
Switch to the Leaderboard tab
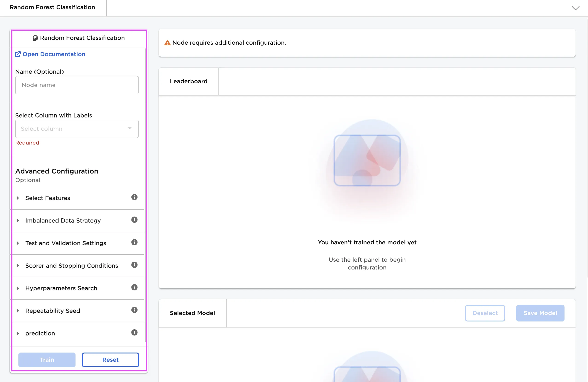pyautogui.click(x=189, y=81)
